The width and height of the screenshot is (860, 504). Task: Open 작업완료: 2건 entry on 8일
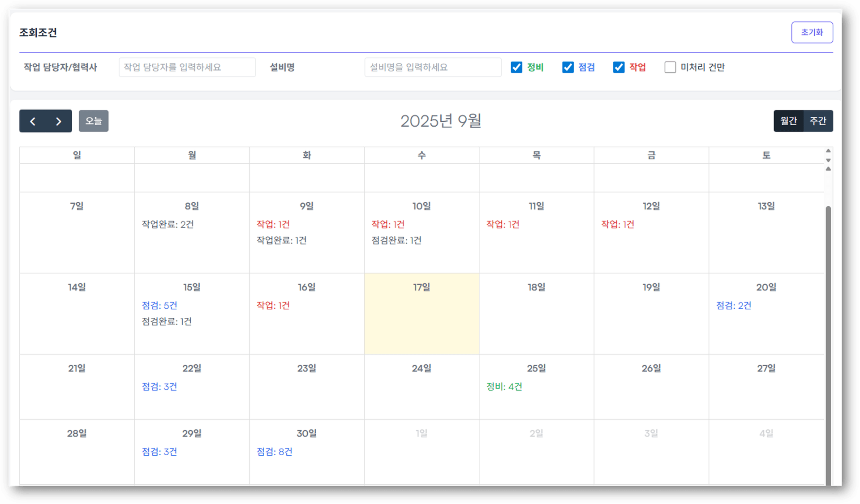pyautogui.click(x=168, y=225)
